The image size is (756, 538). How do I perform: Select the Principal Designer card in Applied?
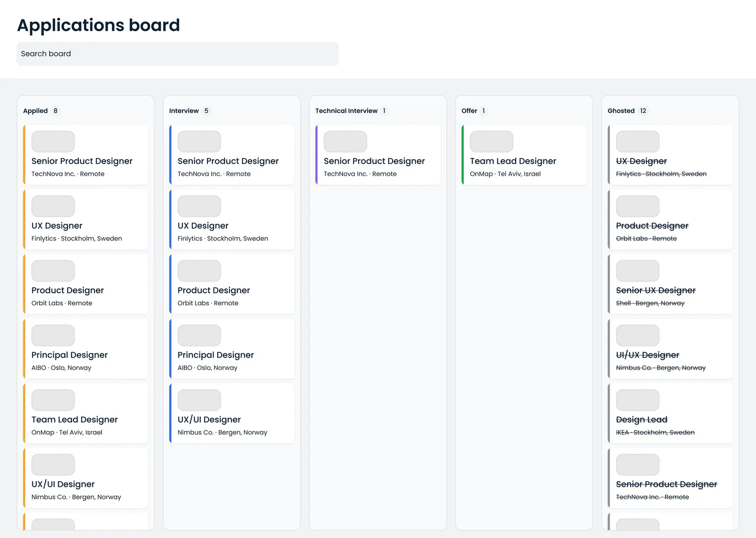85,349
